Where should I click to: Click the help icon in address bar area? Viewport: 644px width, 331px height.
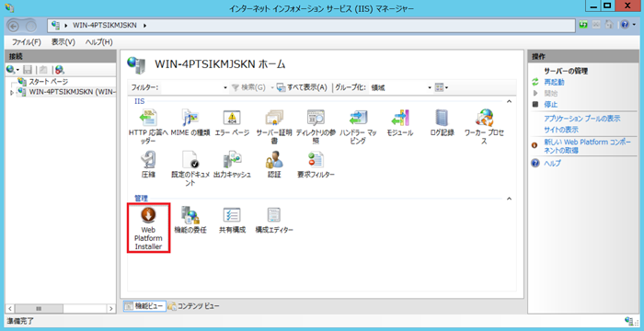pos(625,25)
